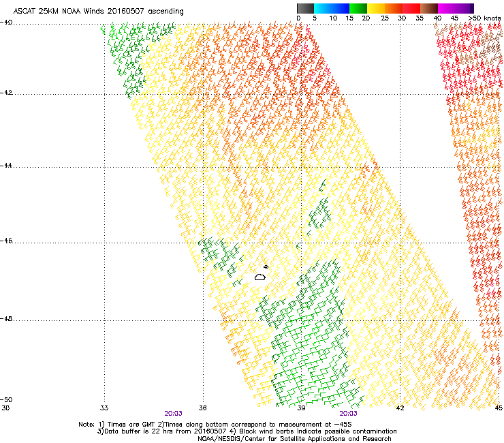Image resolution: width=504 pixels, height=443 pixels.
Task: Click the longitude label '36'
Action: [x=202, y=408]
